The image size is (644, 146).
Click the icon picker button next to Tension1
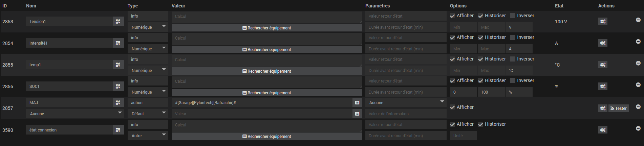[118, 21]
